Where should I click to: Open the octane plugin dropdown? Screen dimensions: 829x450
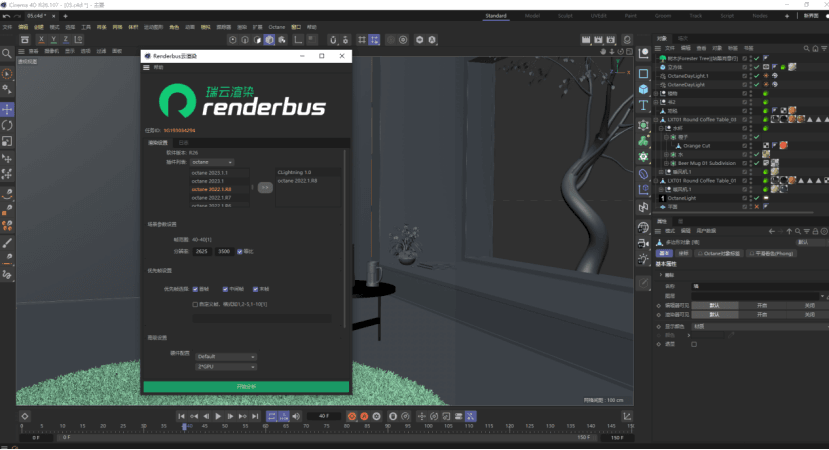click(x=211, y=162)
